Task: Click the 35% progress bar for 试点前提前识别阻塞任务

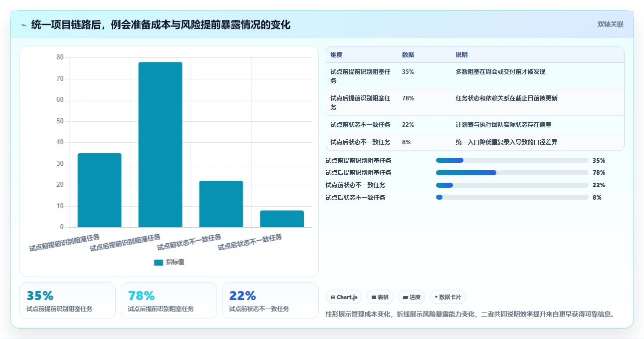Action: 512,160
